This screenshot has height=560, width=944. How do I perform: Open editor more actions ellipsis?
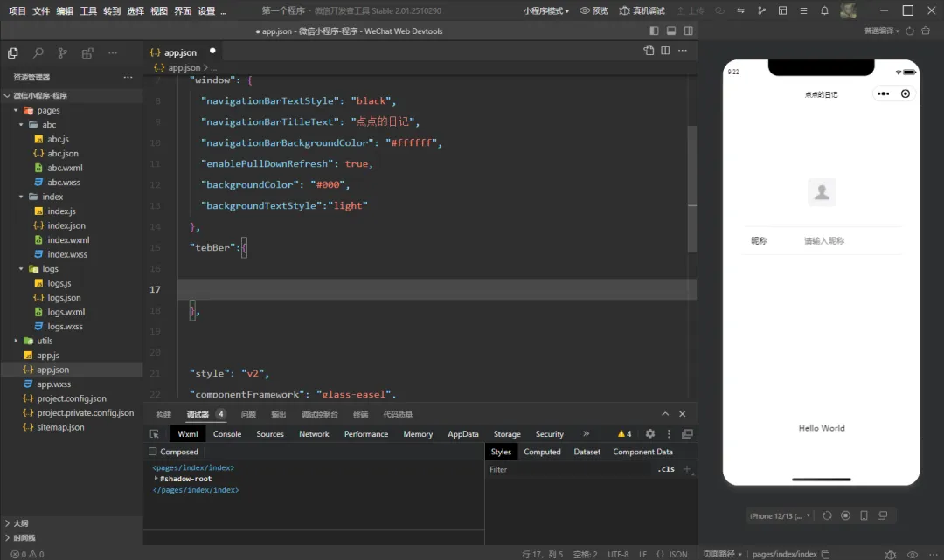point(682,51)
